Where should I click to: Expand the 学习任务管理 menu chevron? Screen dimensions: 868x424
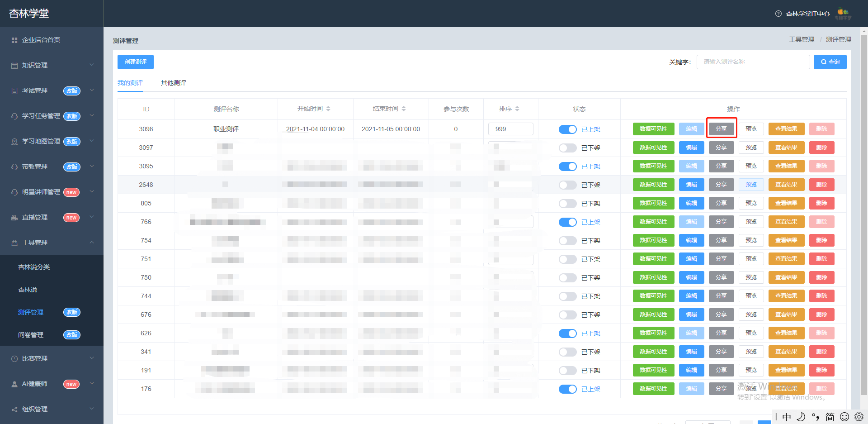[92, 116]
